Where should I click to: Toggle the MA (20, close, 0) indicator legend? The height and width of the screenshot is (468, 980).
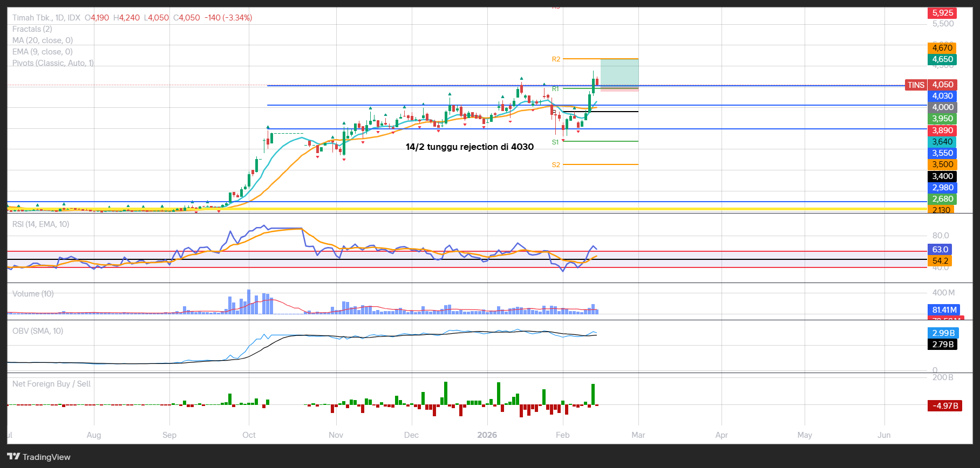click(43, 40)
